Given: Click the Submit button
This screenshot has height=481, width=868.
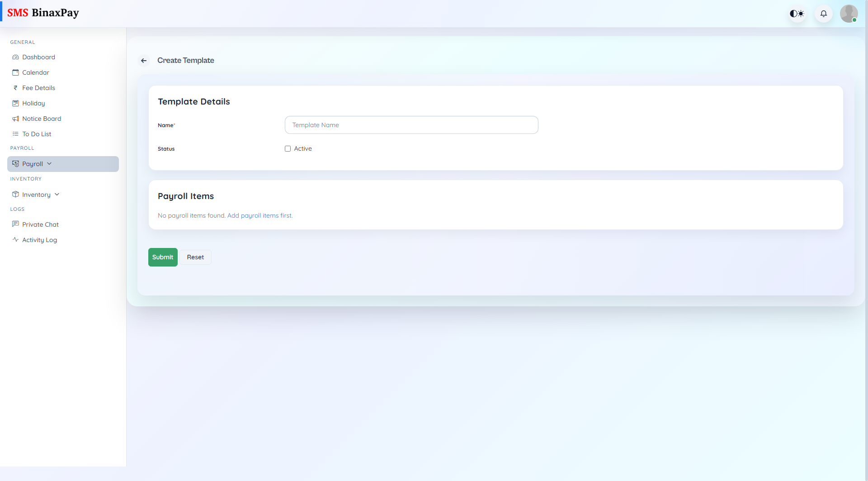Looking at the screenshot, I should click(x=163, y=257).
